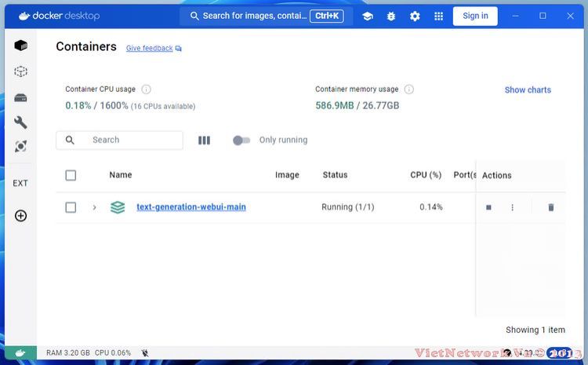
Task: Open the Learning Center graduation cap icon
Action: 368,16
